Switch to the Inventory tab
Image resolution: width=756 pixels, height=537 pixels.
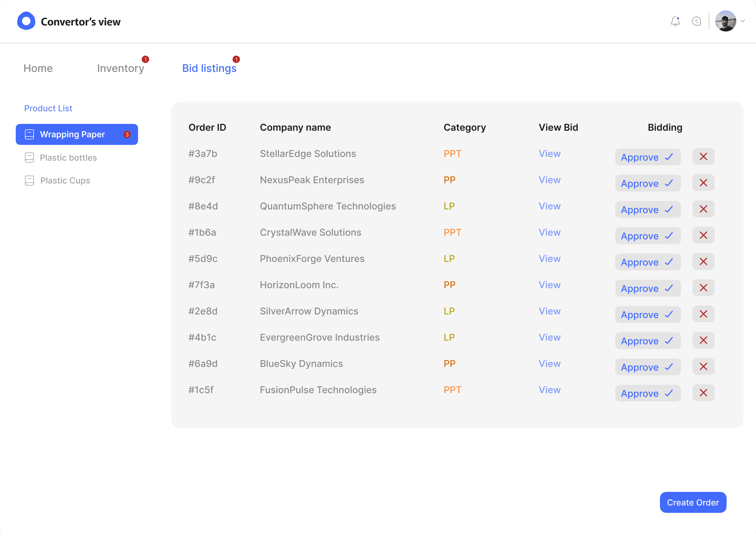120,68
